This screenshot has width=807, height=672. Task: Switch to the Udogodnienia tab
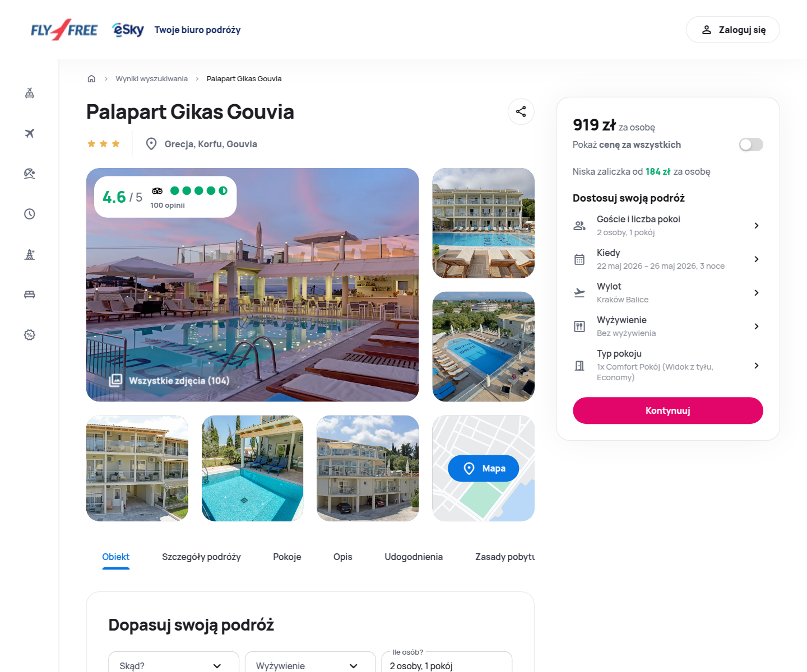tap(414, 557)
